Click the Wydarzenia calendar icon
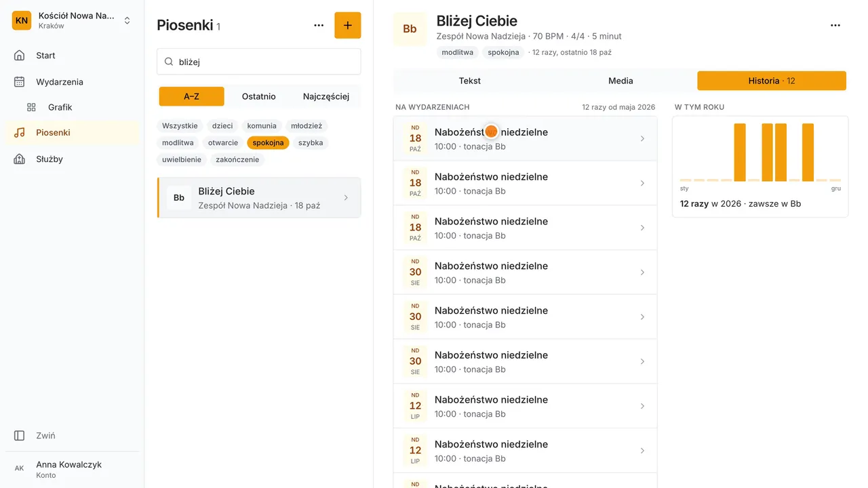Screen dimensions: 868x488 coord(20,82)
